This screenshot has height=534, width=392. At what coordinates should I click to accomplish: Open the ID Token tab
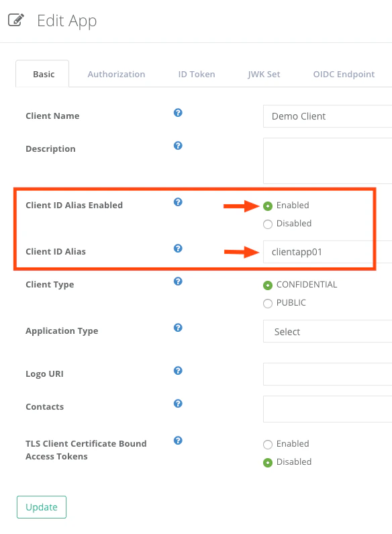[197, 75]
